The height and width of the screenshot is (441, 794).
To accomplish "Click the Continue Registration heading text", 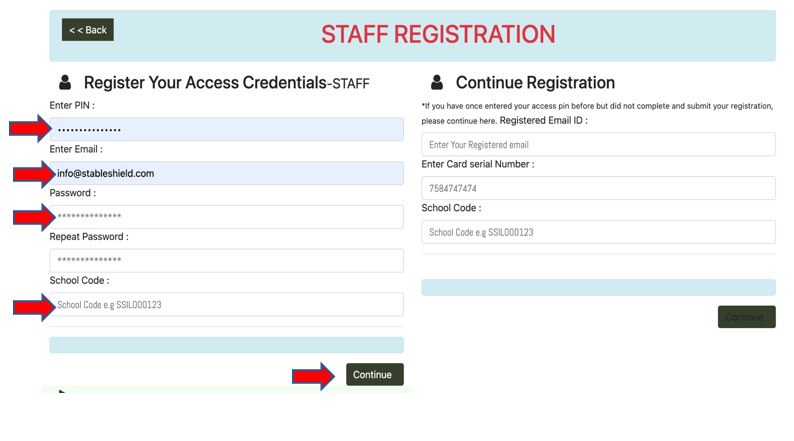I will tap(535, 83).
